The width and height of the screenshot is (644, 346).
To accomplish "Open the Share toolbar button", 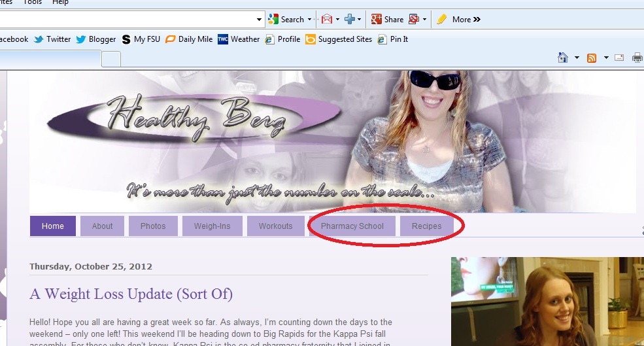I will tap(387, 20).
